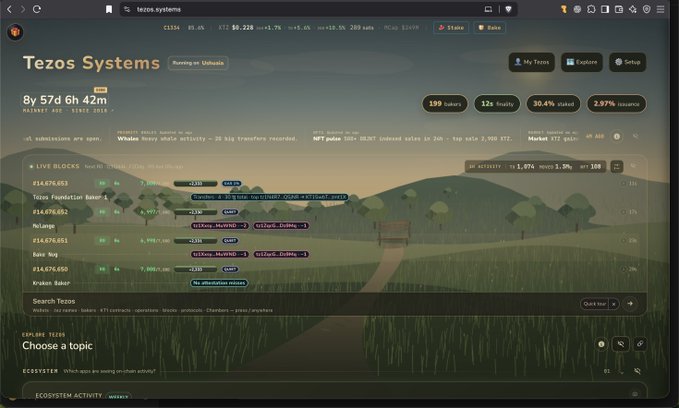Screen dimensions: 679x408
Task: Click the laptop screen icon in address bar
Action: click(x=488, y=9)
